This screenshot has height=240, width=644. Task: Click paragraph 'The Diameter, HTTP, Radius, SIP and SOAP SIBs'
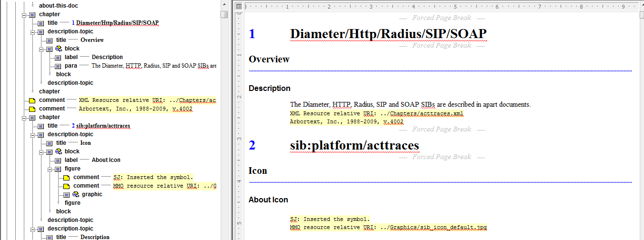pyautogui.click(x=410, y=104)
